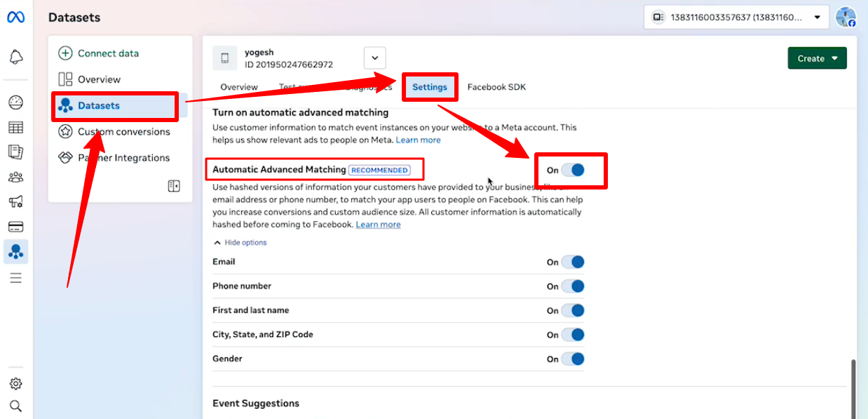868x419 pixels.
Task: Open the megaphone campaigns icon
Action: [15, 201]
